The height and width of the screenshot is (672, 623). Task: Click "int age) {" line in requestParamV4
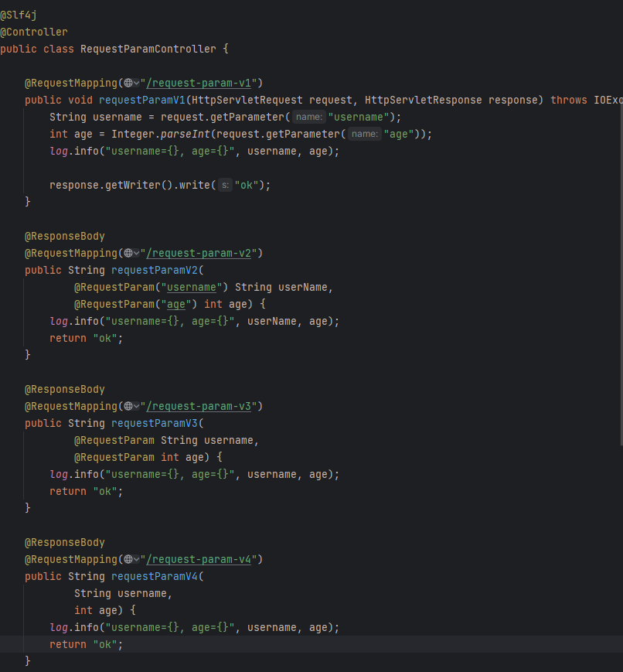point(105,610)
